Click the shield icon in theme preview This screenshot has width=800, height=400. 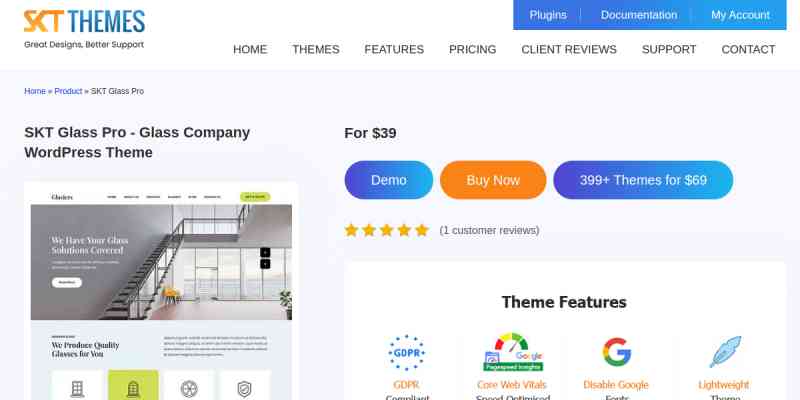tap(244, 389)
